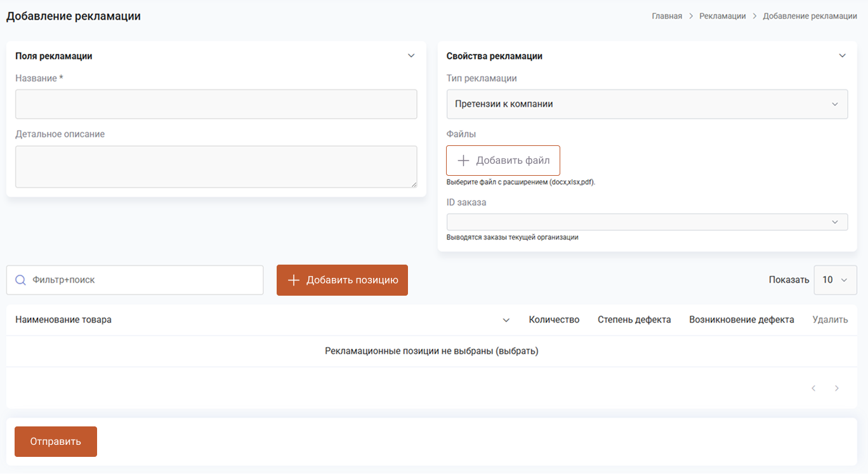The height and width of the screenshot is (474, 868).
Task: Focus the Название text field
Action: (216, 104)
